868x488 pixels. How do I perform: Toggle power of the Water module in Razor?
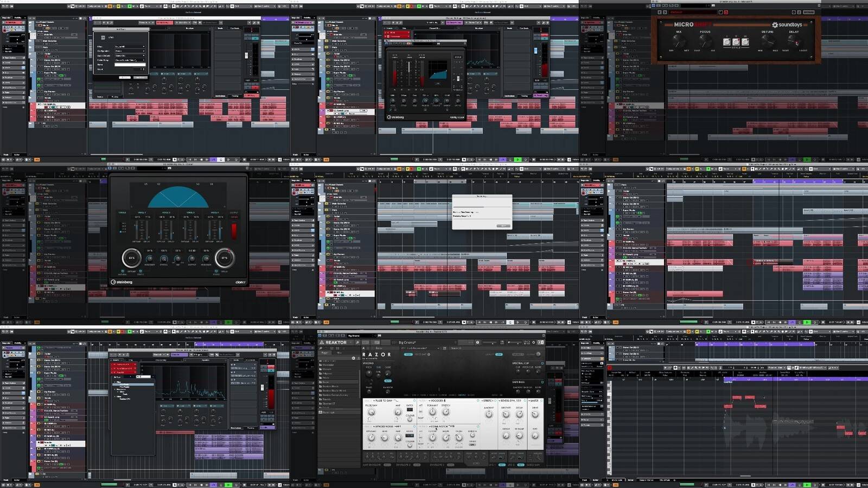coord(541,401)
